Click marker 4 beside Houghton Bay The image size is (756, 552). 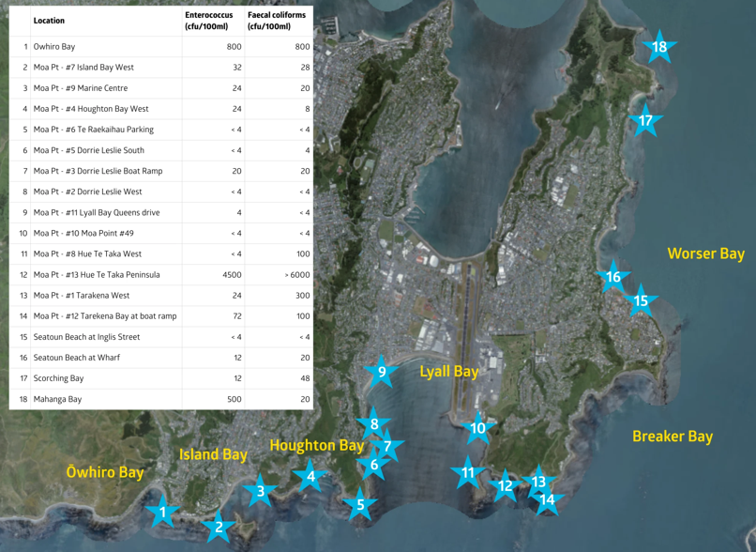pyautogui.click(x=310, y=477)
